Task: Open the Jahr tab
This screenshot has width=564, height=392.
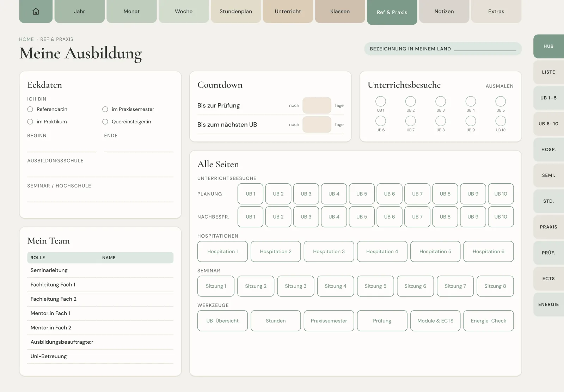Action: (79, 11)
